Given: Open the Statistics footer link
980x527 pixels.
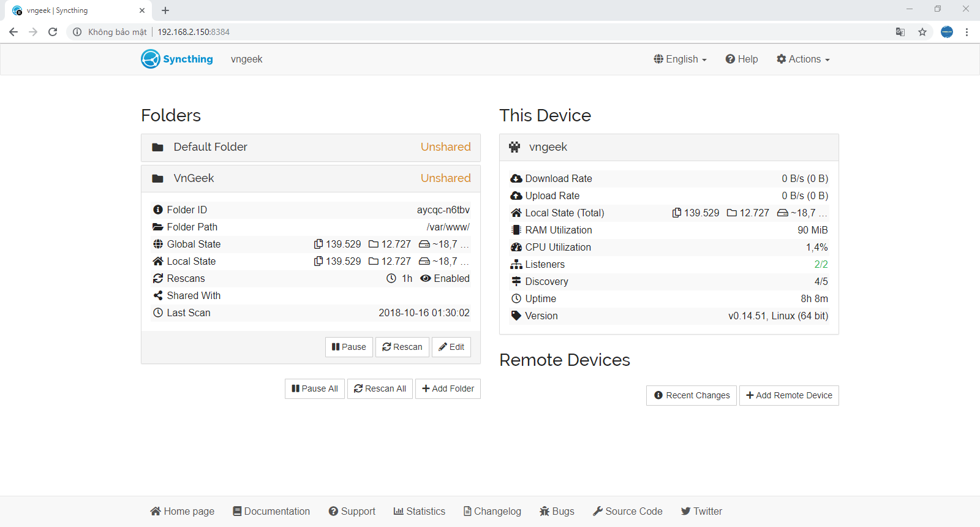Looking at the screenshot, I should click(420, 511).
